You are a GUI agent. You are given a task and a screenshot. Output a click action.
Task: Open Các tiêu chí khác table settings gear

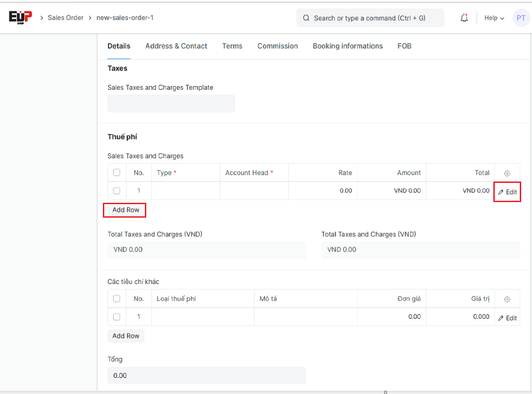[x=507, y=300]
